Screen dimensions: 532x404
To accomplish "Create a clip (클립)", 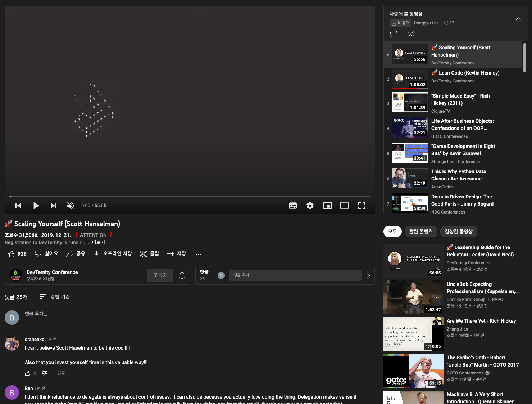I will [150, 254].
